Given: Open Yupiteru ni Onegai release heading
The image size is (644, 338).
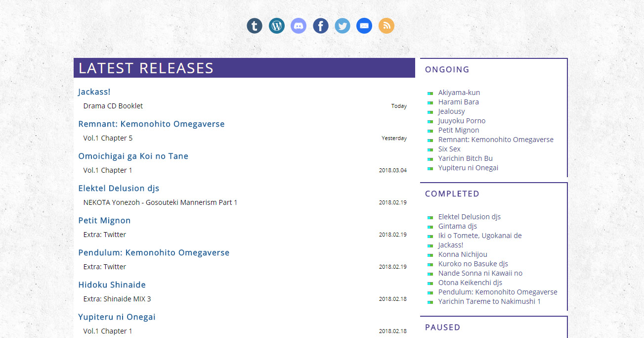Looking at the screenshot, I should click(117, 317).
